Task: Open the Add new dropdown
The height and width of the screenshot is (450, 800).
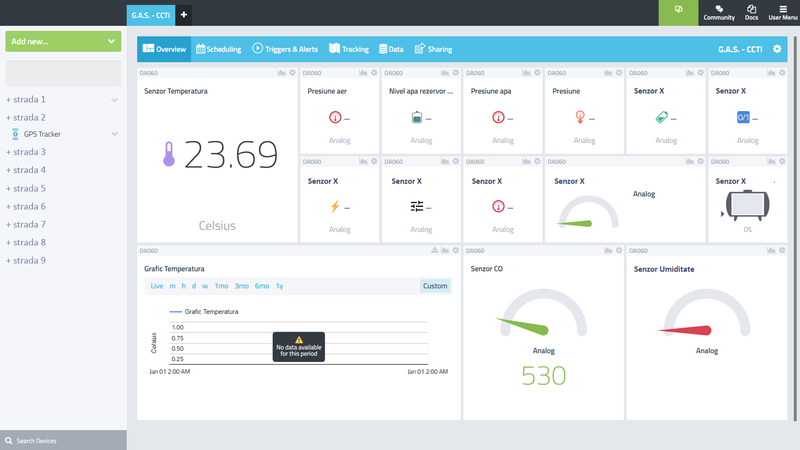Action: tap(62, 42)
